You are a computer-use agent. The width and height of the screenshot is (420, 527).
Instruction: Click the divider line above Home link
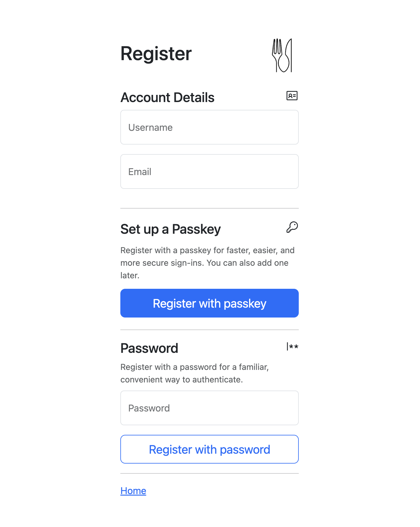210,473
